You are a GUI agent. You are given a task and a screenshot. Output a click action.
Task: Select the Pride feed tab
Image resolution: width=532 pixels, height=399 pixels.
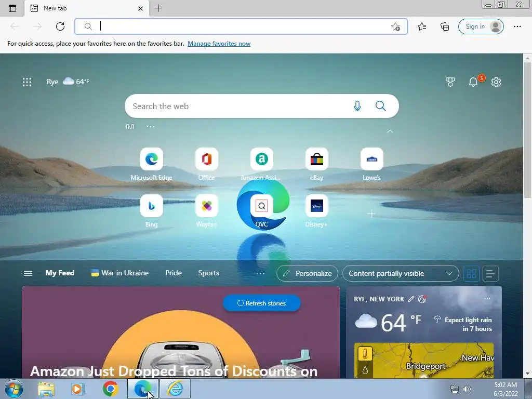click(174, 273)
